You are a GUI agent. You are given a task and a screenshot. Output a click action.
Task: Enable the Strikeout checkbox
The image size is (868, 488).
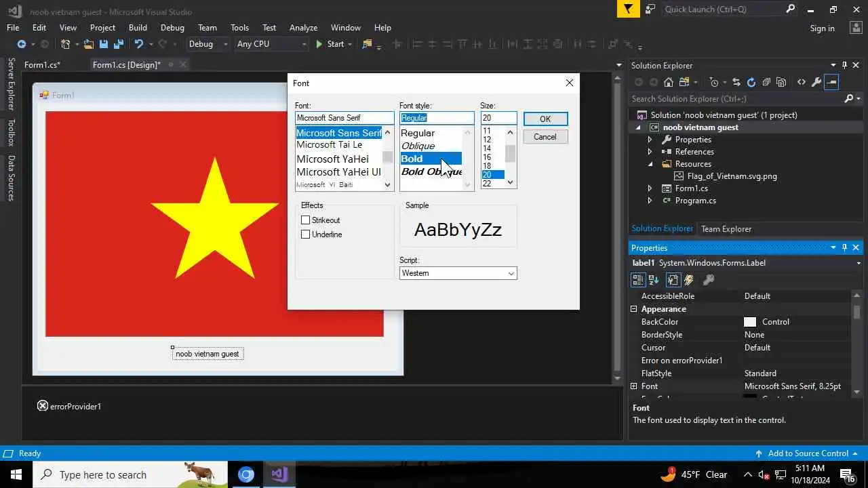point(306,220)
